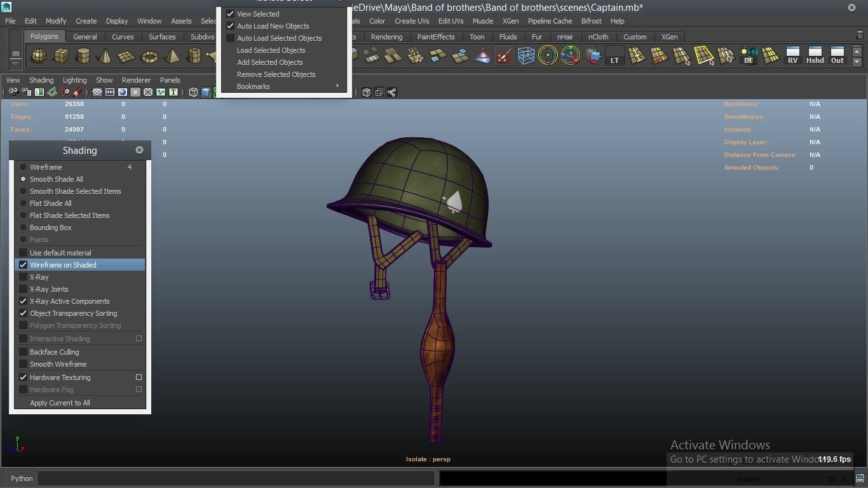Create a polygon cylinder from the shelf
Viewport: 868px width, 488px height.
[83, 57]
